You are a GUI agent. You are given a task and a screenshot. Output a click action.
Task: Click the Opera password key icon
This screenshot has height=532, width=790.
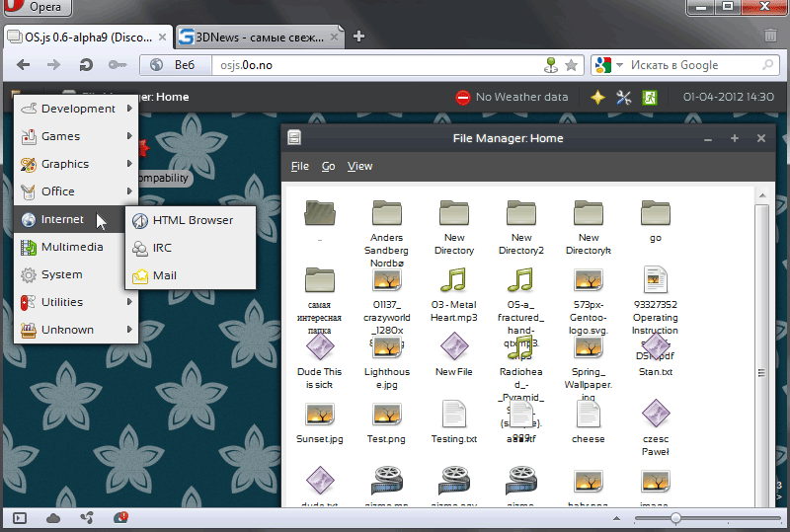pyautogui.click(x=118, y=65)
